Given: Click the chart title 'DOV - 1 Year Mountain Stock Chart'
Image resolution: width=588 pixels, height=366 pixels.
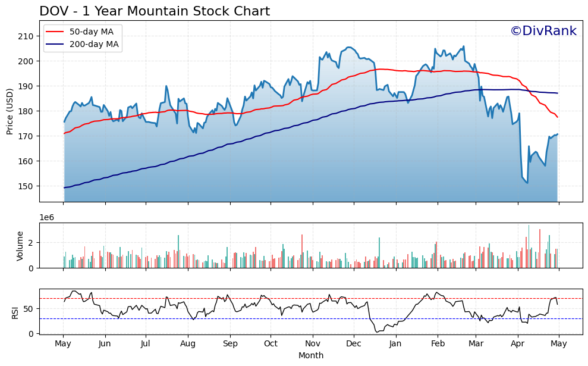Looking at the screenshot, I should coord(155,11).
